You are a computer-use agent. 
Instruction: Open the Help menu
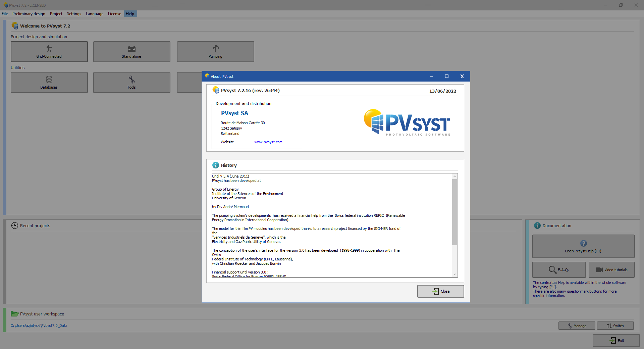(x=130, y=14)
